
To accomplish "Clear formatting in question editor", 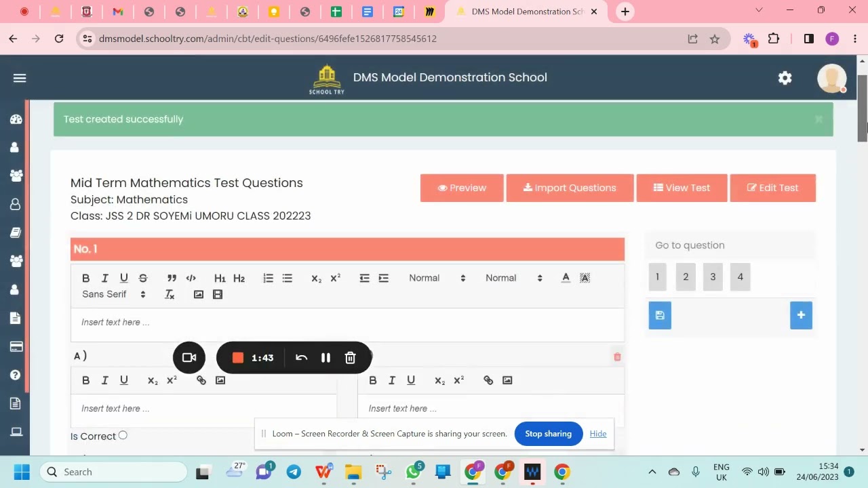I will click(x=170, y=294).
